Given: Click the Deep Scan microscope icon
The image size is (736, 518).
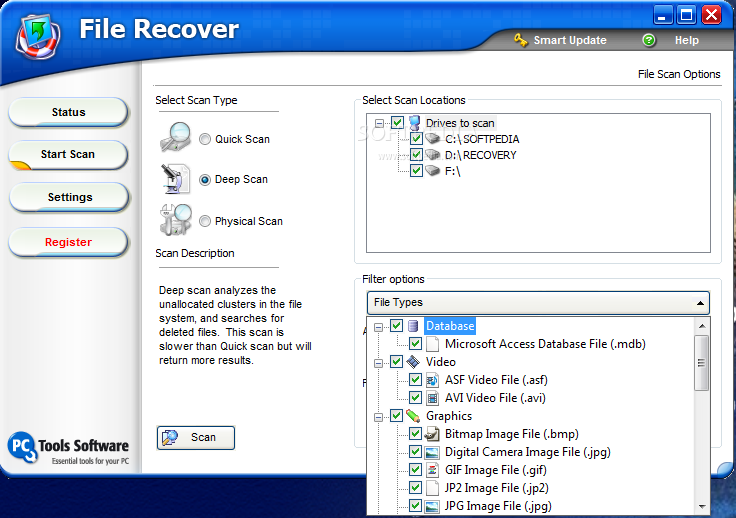Looking at the screenshot, I should coord(175,179).
